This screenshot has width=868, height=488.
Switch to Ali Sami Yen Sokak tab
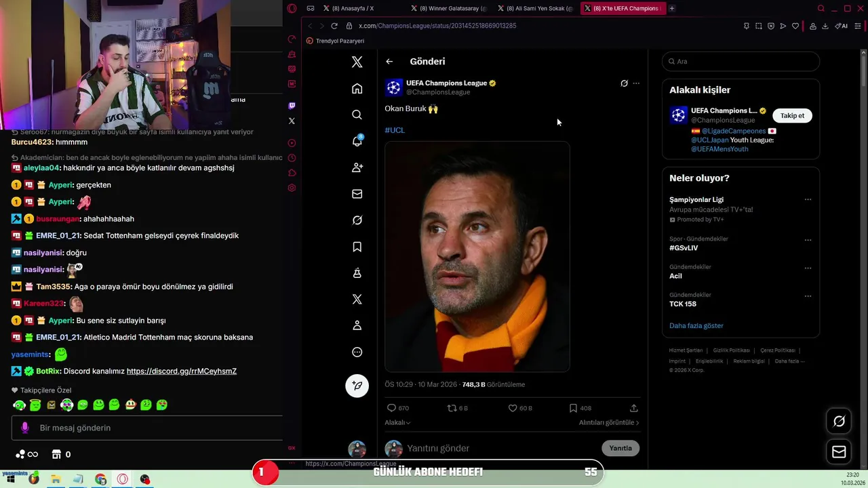tap(535, 8)
